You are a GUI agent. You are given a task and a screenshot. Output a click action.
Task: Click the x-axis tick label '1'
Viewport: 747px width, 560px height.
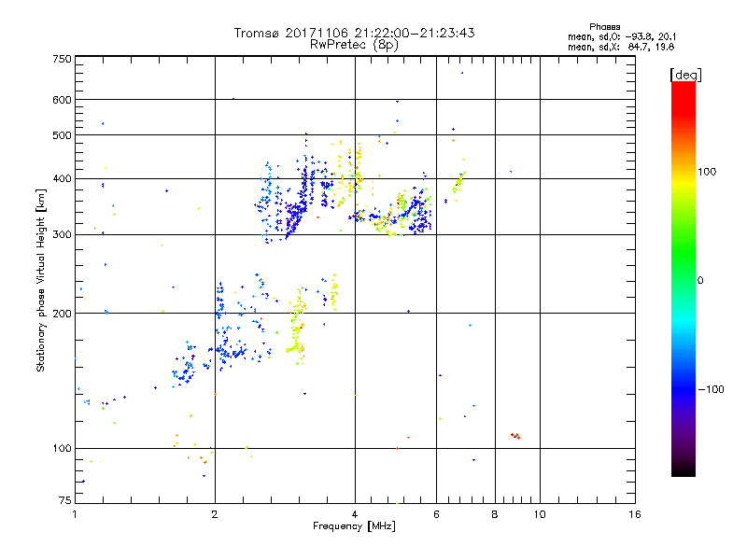click(x=75, y=514)
